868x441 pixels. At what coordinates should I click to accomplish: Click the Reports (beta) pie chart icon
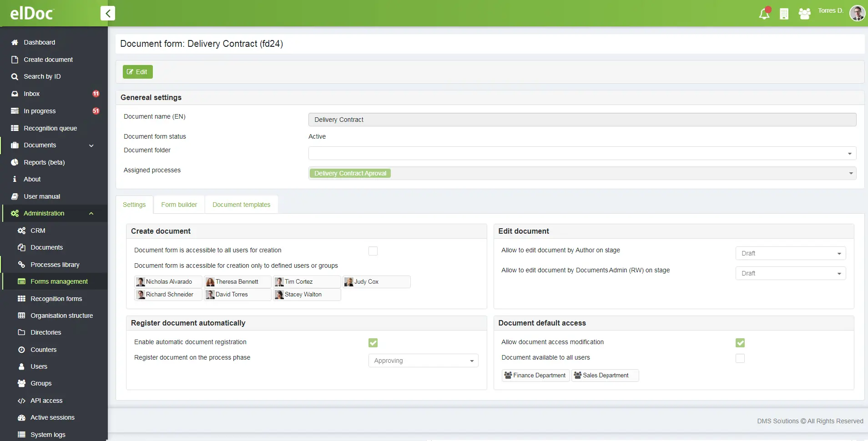[x=15, y=162]
